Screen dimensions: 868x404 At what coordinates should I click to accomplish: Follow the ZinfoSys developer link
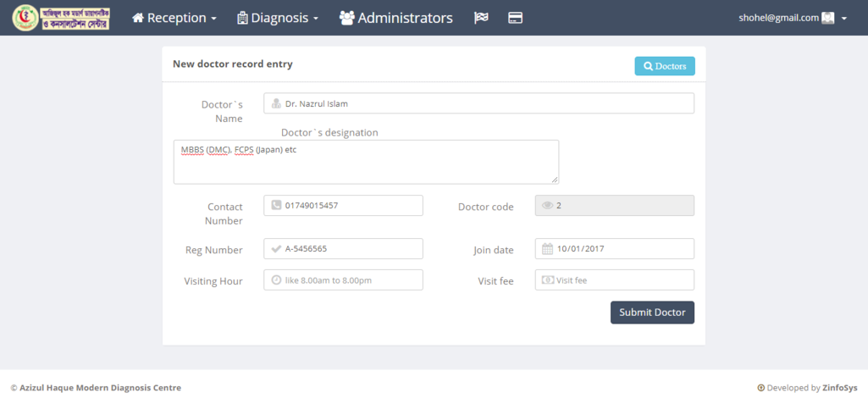click(839, 388)
